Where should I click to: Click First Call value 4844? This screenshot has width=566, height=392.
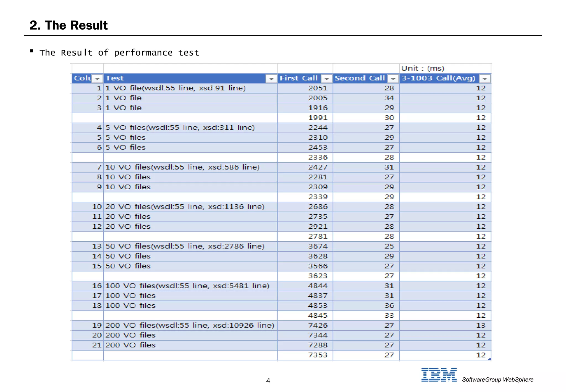pyautogui.click(x=305, y=286)
